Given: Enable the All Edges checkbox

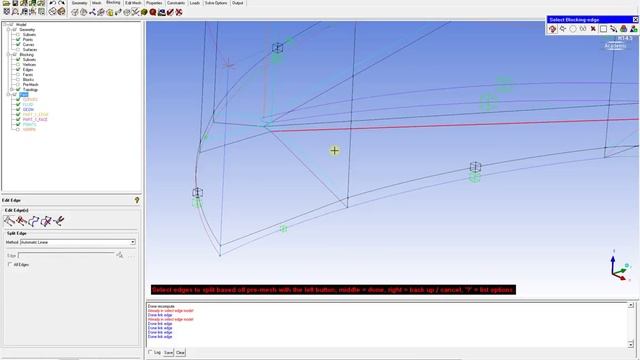Looking at the screenshot, I should [10, 264].
